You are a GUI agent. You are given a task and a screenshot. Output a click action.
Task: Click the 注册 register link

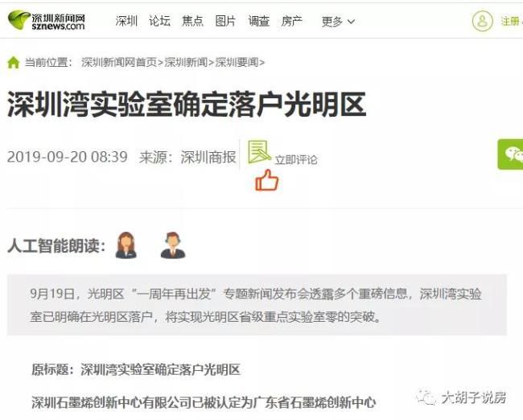click(x=511, y=22)
